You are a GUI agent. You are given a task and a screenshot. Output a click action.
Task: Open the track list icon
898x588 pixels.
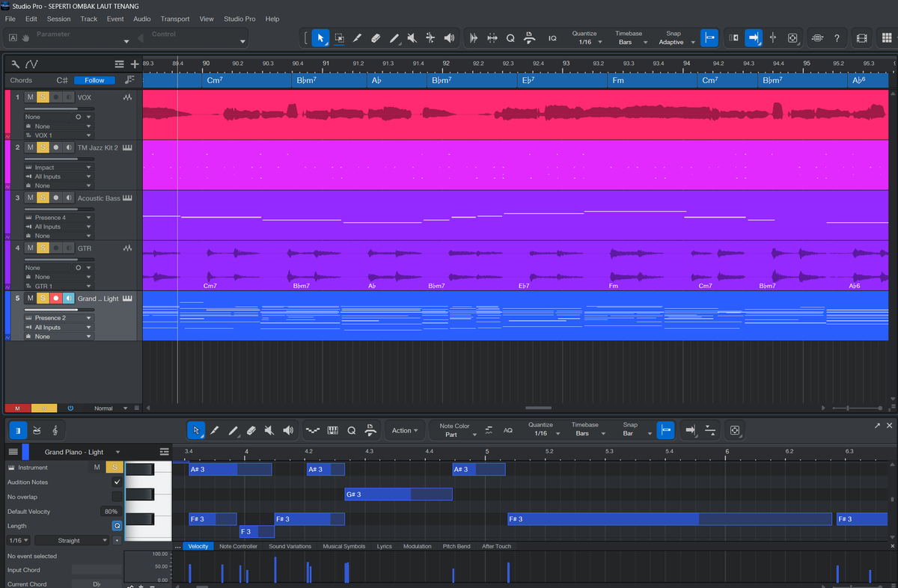120,64
